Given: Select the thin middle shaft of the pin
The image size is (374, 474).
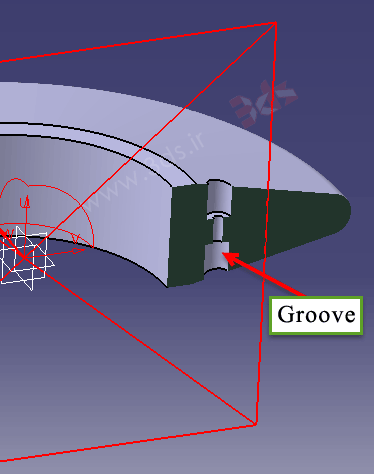Looking at the screenshot, I should [218, 229].
